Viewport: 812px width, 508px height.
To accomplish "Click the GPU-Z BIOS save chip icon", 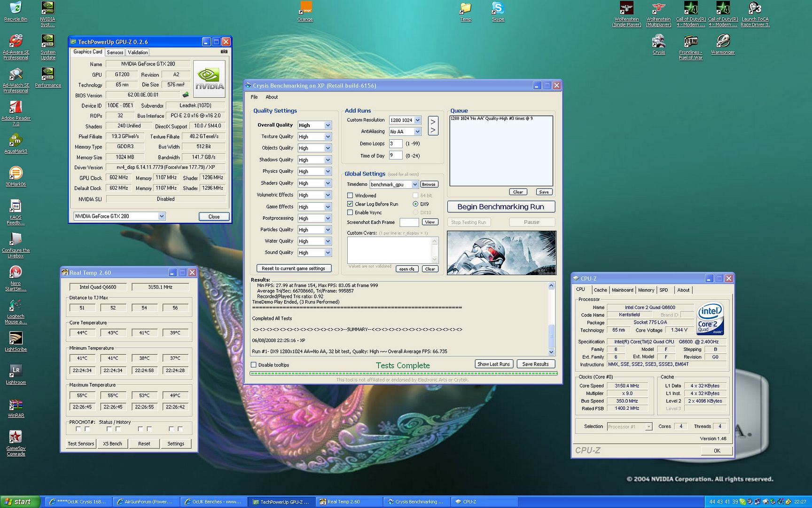I will (186, 95).
